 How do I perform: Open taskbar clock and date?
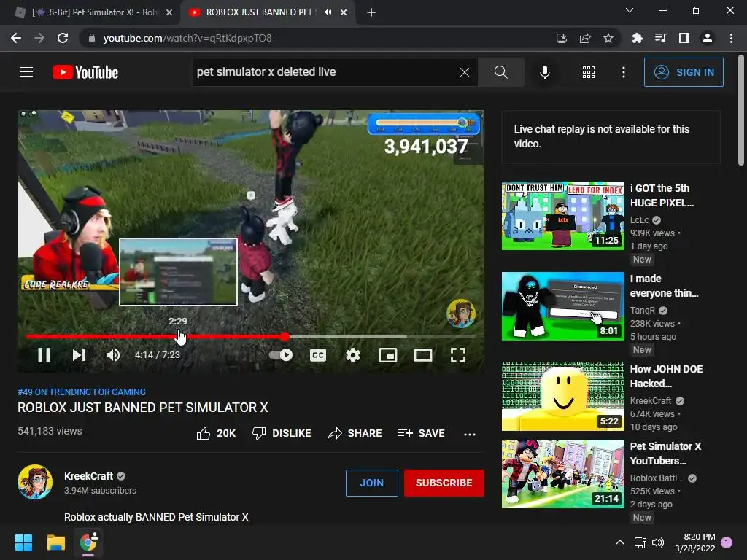point(695,542)
